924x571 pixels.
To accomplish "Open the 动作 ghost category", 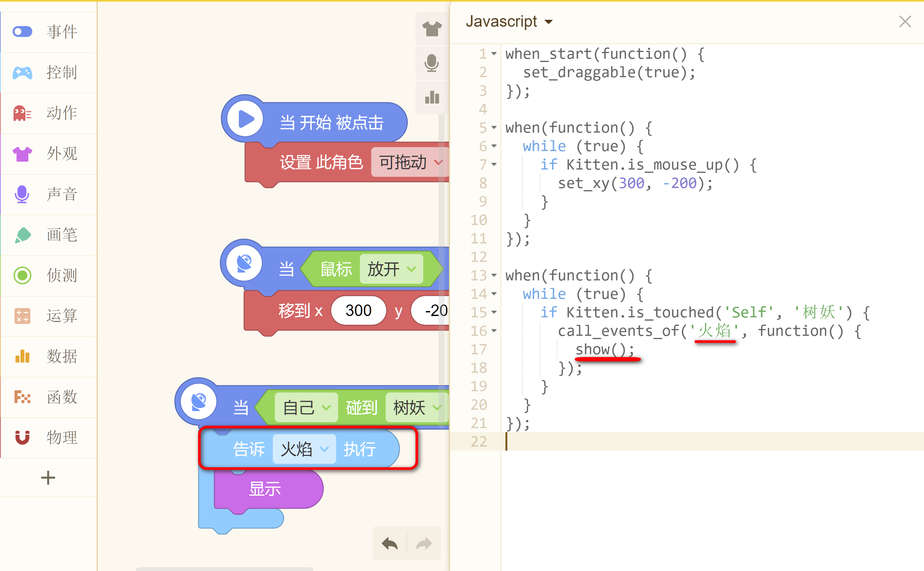I will 48,113.
